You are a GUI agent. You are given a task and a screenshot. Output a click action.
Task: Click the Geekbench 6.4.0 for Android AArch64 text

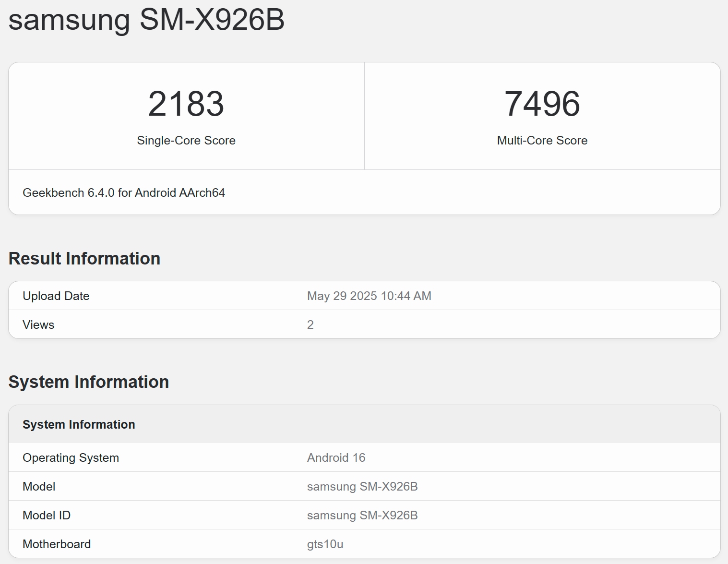[x=124, y=193]
